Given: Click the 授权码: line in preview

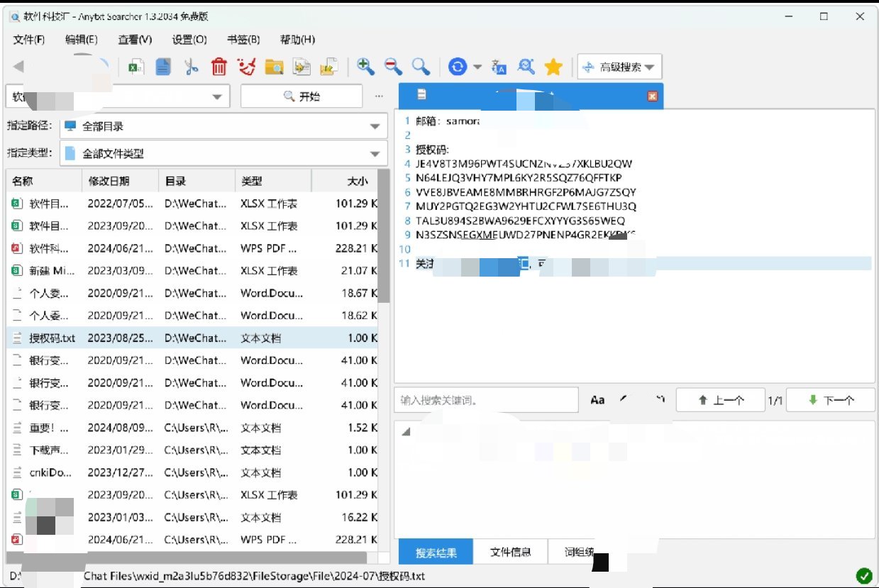Looking at the screenshot, I should pyautogui.click(x=432, y=149).
